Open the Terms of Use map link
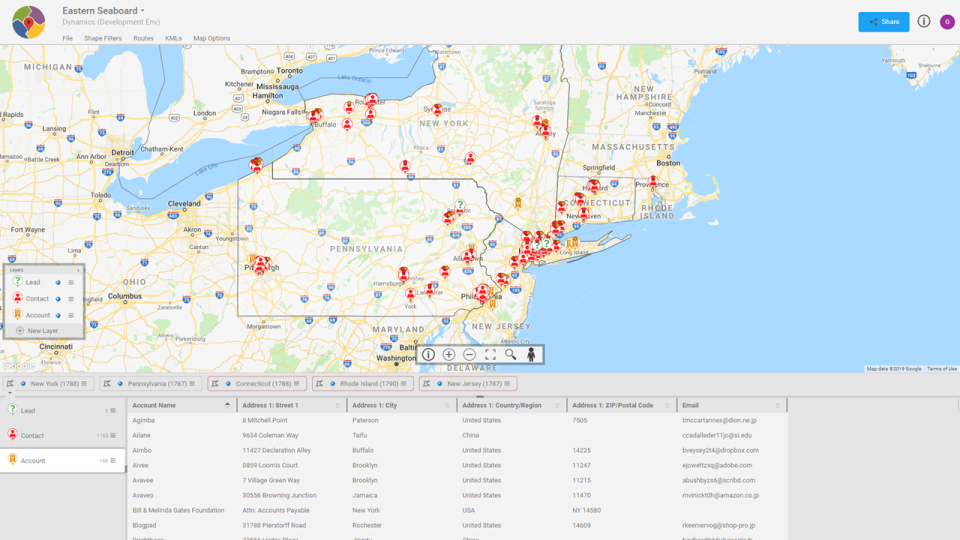The image size is (960, 540). click(x=942, y=369)
